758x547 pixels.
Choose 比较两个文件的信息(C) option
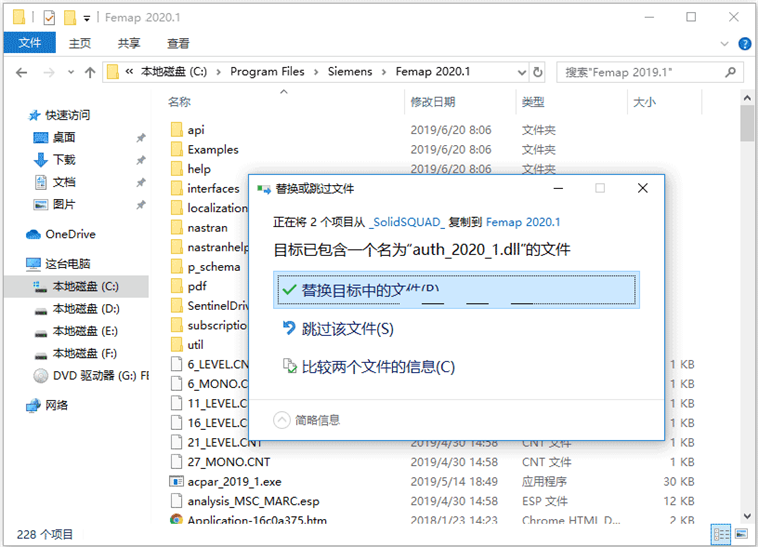(x=377, y=367)
